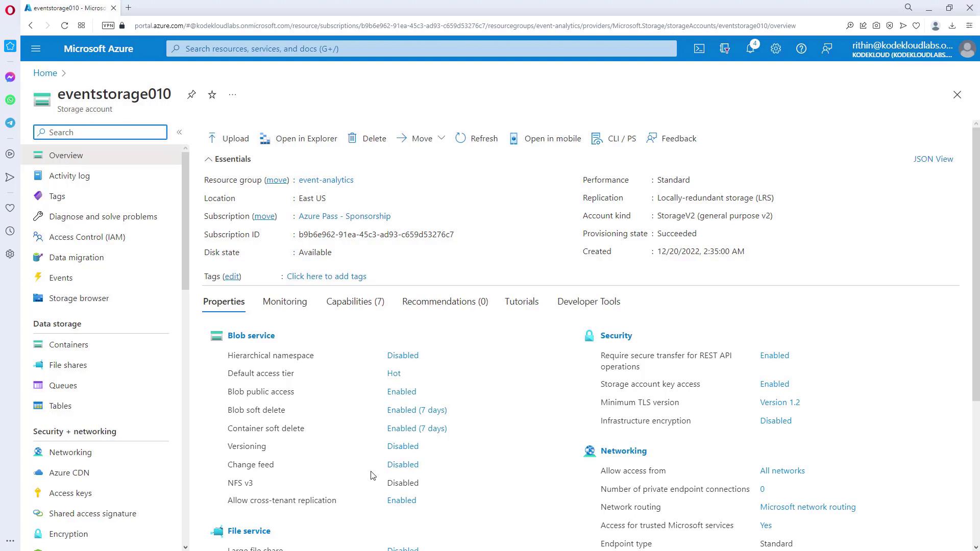Pin eventstorage010 to dashboard

pyautogui.click(x=191, y=94)
